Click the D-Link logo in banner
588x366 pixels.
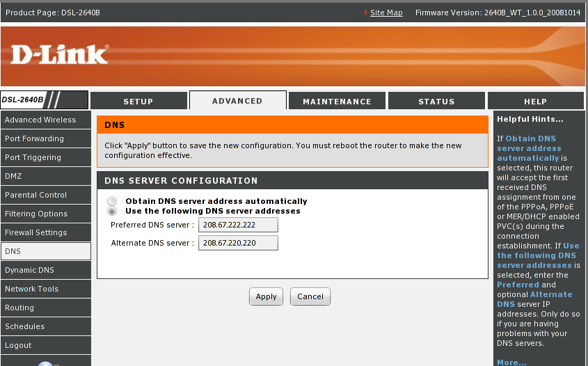[60, 55]
